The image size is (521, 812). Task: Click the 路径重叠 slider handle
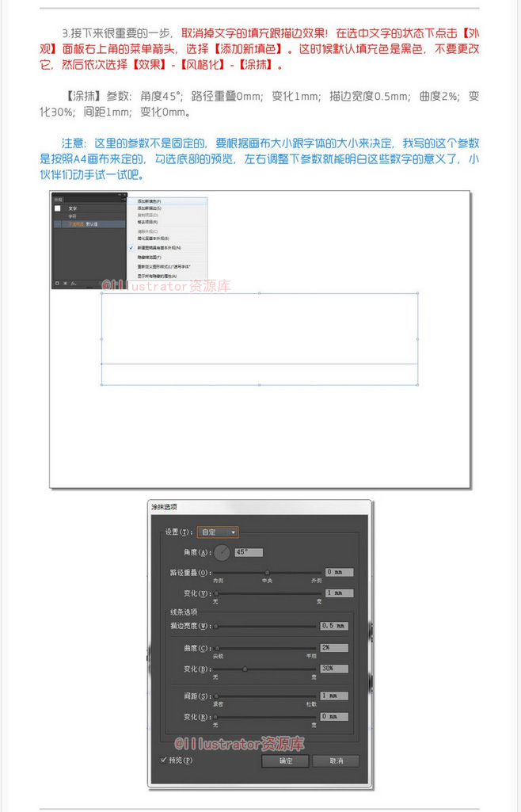(x=268, y=573)
